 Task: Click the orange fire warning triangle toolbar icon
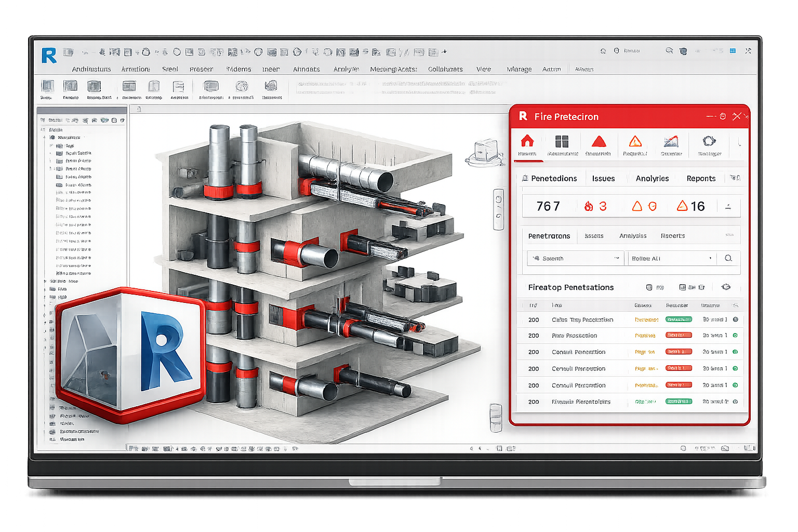point(635,142)
